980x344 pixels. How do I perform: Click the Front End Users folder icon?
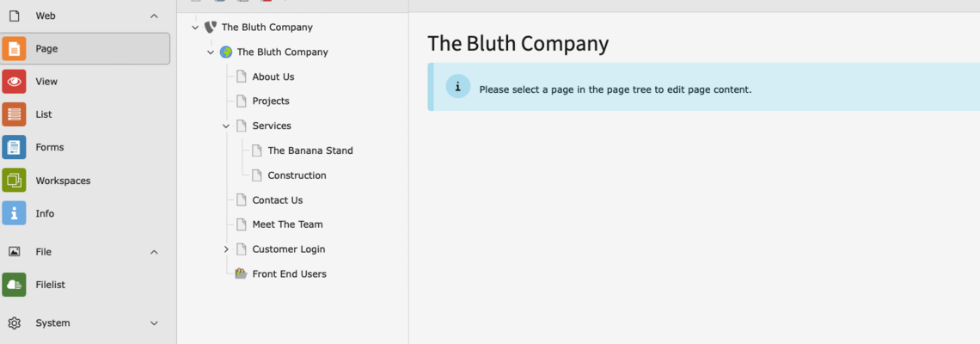point(242,273)
